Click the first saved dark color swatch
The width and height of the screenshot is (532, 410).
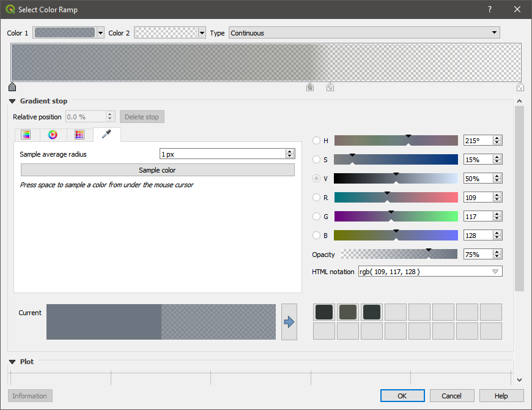324,312
